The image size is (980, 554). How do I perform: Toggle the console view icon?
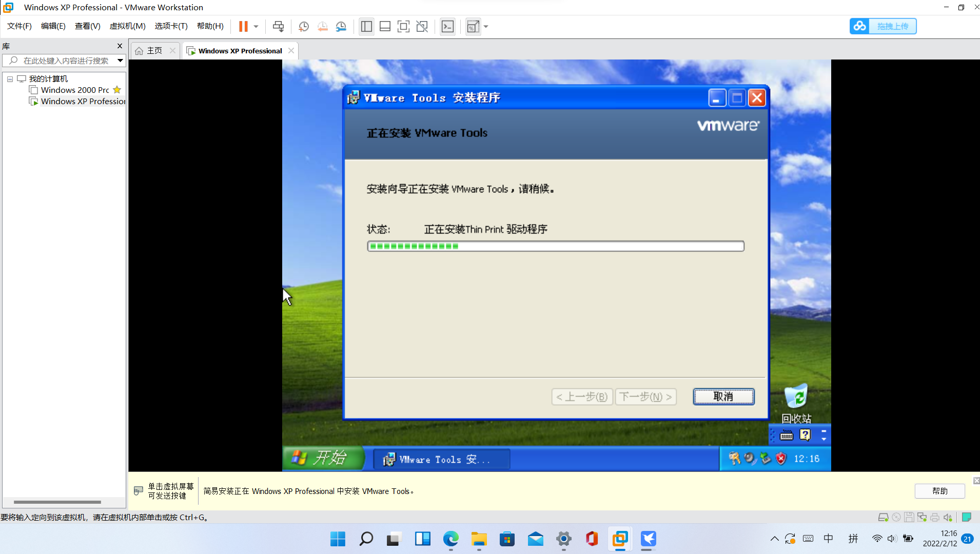point(447,26)
